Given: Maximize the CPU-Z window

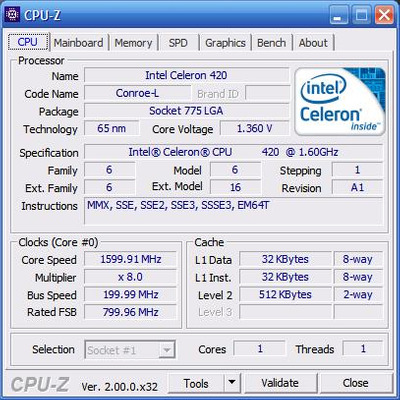Looking at the screenshot, I should 361,15.
